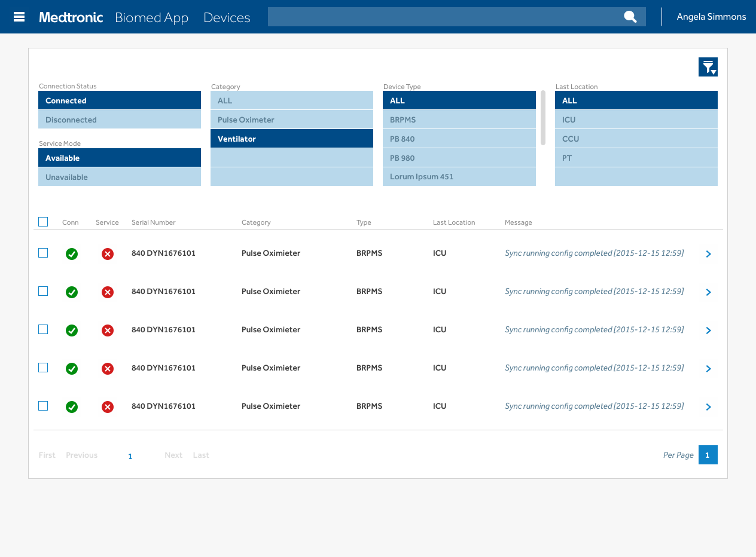This screenshot has height=557, width=756.
Task: Click green connected icon in second device row
Action: pos(72,292)
